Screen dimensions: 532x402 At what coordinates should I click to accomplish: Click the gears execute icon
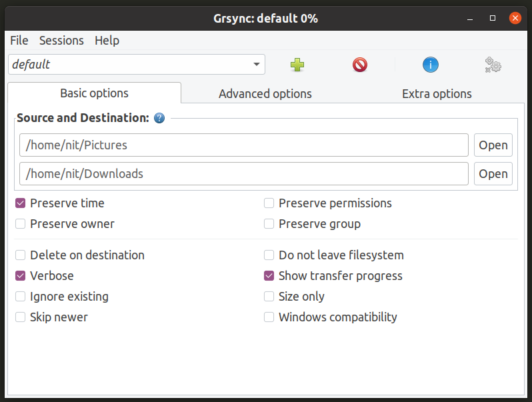[x=493, y=65]
